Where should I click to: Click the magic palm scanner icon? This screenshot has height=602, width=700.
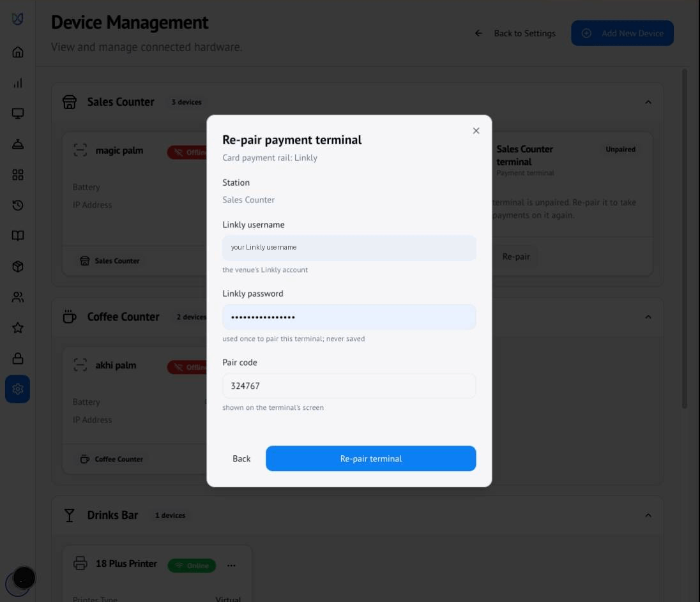pos(80,151)
